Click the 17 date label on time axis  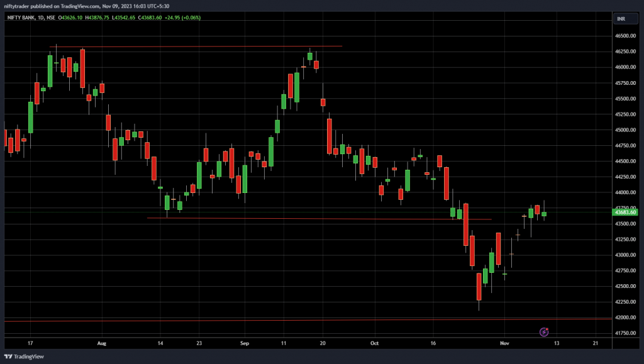30,343
